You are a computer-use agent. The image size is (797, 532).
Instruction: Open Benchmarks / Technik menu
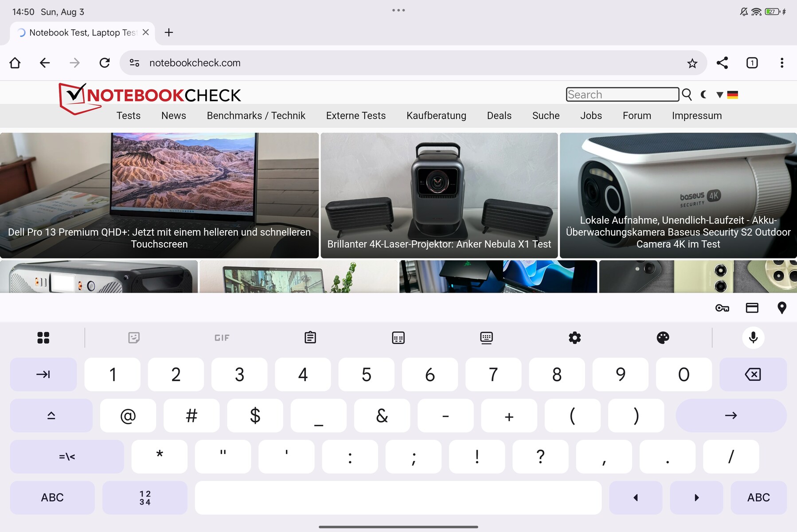pos(256,116)
